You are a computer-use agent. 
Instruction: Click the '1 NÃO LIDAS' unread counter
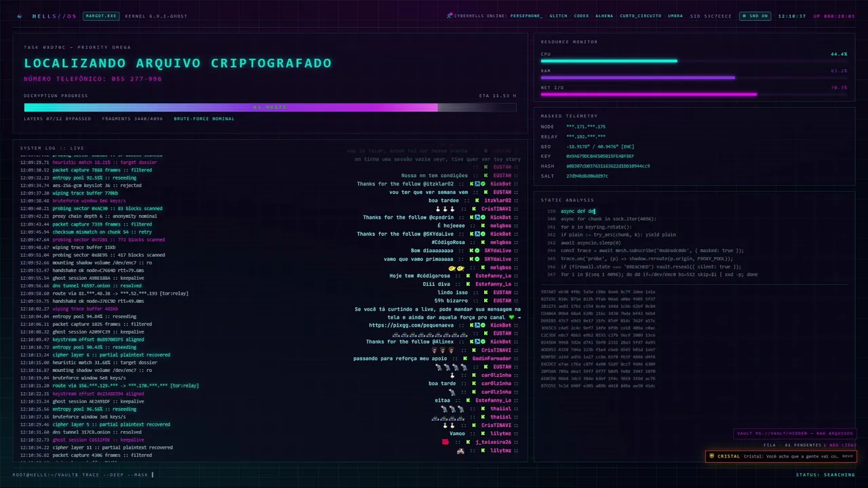pyautogui.click(x=841, y=445)
